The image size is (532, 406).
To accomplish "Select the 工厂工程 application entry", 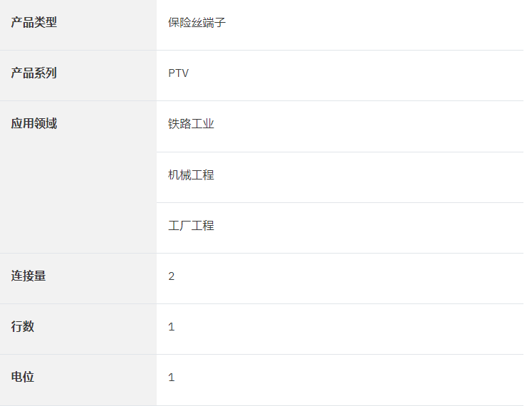I will pyautogui.click(x=191, y=225).
